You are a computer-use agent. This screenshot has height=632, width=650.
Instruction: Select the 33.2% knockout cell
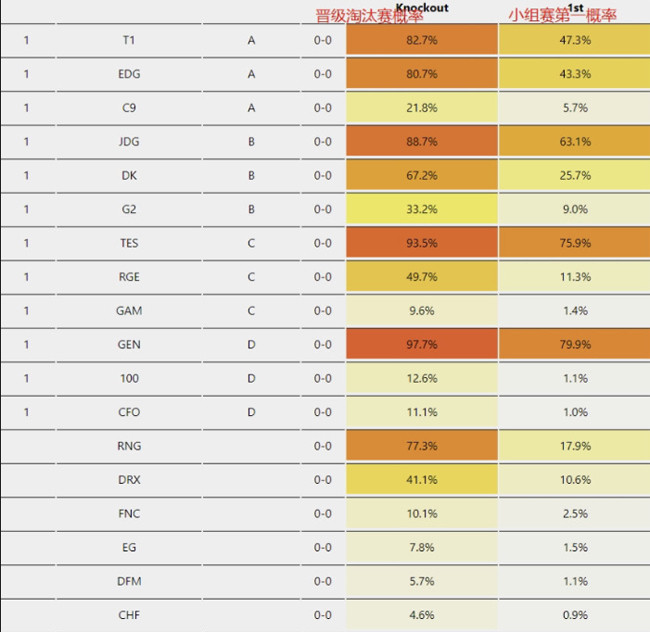point(422,209)
